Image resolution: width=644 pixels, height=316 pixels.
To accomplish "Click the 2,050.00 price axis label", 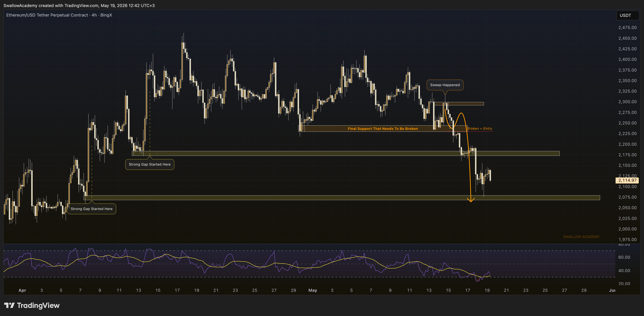I will [x=628, y=208].
